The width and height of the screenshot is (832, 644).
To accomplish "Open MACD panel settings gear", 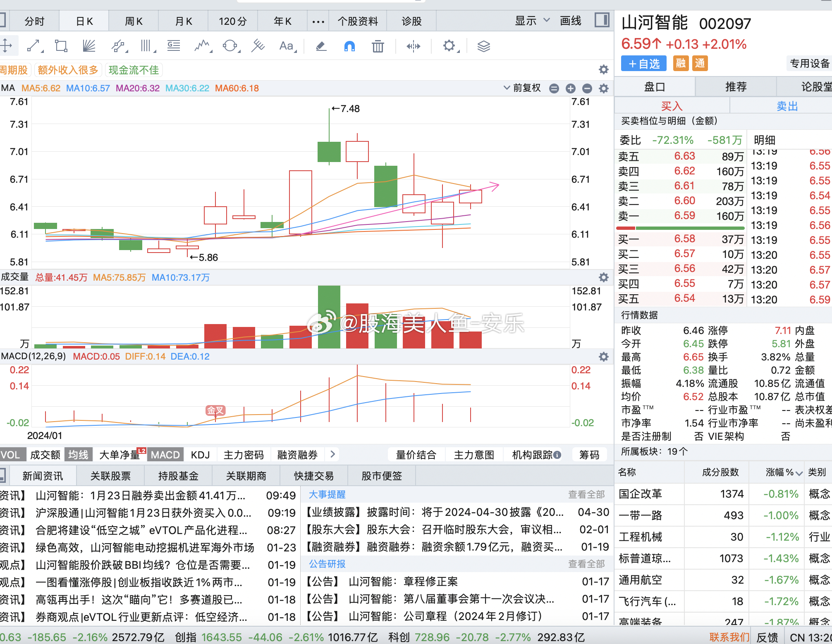I will pyautogui.click(x=604, y=357).
